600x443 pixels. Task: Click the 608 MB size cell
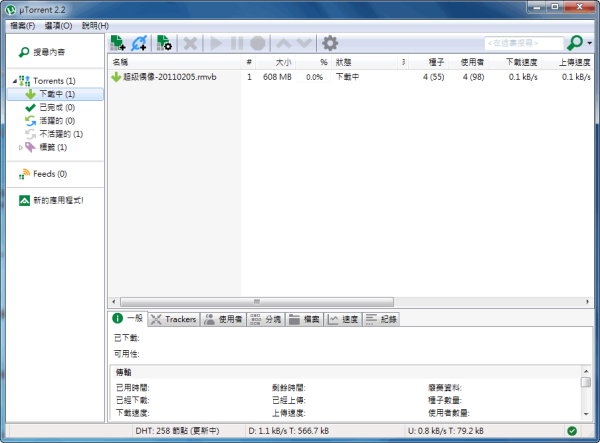coord(277,77)
